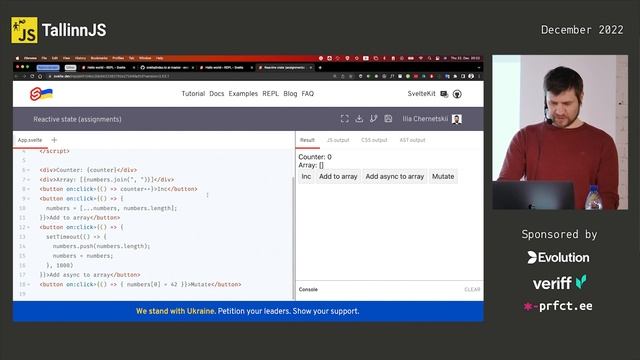
Task: Open Docs in Svelte navigation
Action: pyautogui.click(x=217, y=94)
